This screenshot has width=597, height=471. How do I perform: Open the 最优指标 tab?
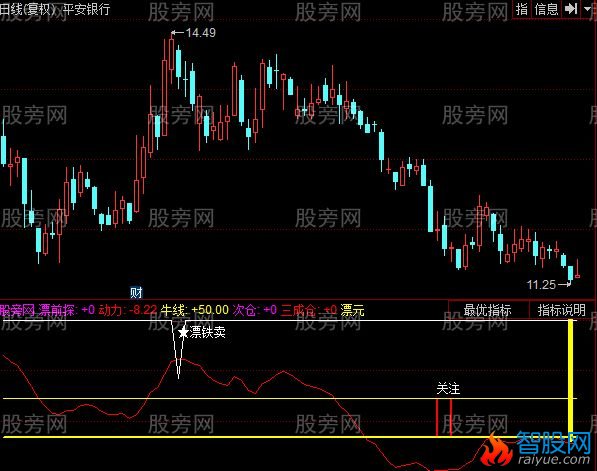click(488, 310)
